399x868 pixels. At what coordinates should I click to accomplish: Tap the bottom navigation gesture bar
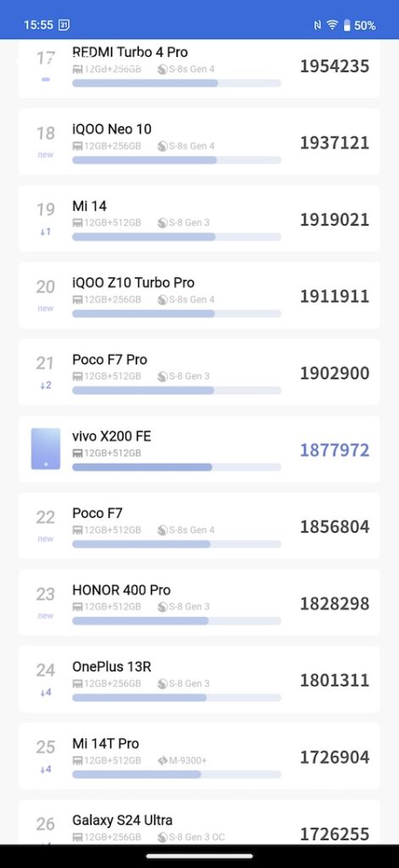(x=199, y=856)
